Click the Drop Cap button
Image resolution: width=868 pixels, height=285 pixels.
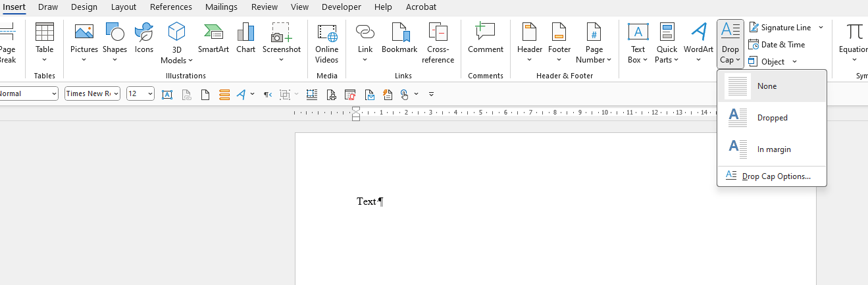[x=730, y=43]
